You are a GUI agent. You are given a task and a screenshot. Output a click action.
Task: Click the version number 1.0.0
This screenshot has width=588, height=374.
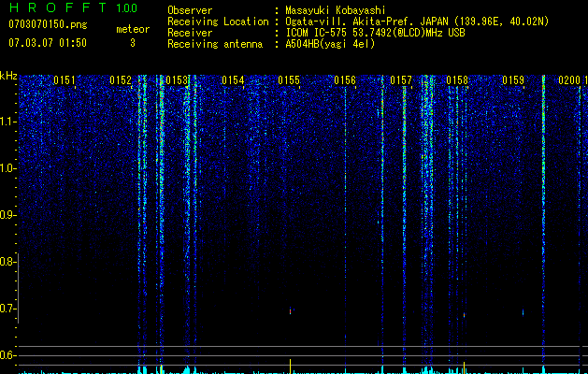tap(127, 8)
